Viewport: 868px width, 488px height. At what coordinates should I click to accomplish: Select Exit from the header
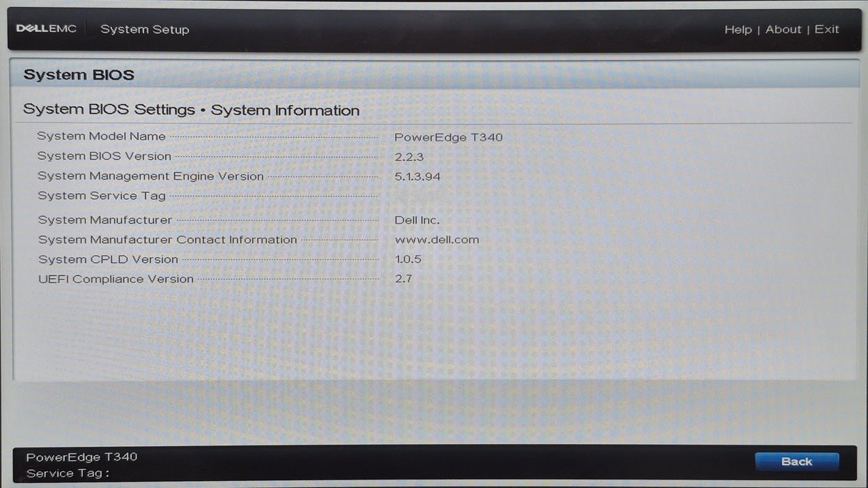tap(827, 29)
